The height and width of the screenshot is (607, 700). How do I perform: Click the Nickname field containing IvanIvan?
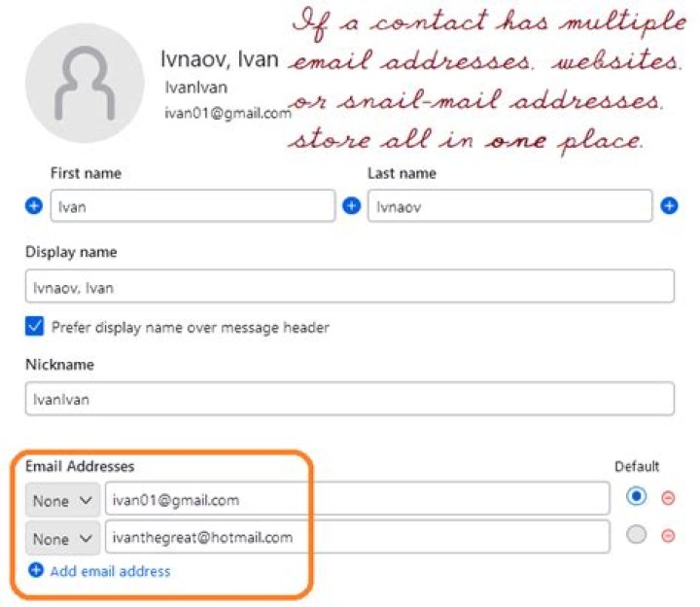coord(350,399)
